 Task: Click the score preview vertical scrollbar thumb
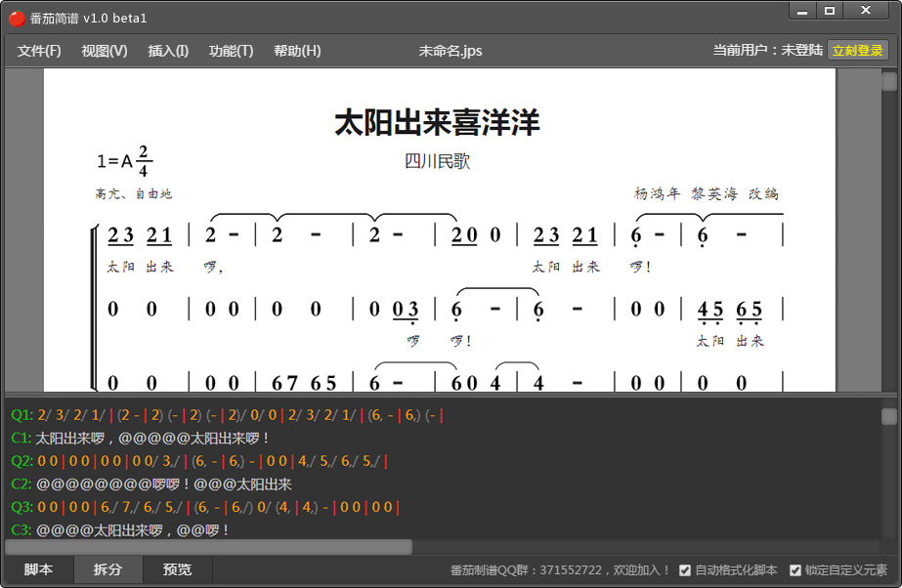point(888,82)
